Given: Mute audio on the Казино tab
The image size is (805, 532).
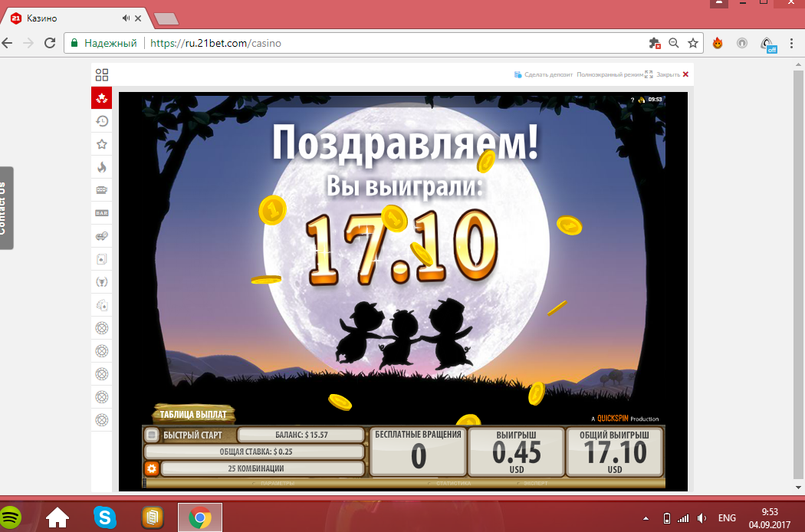Looking at the screenshot, I should 126,18.
